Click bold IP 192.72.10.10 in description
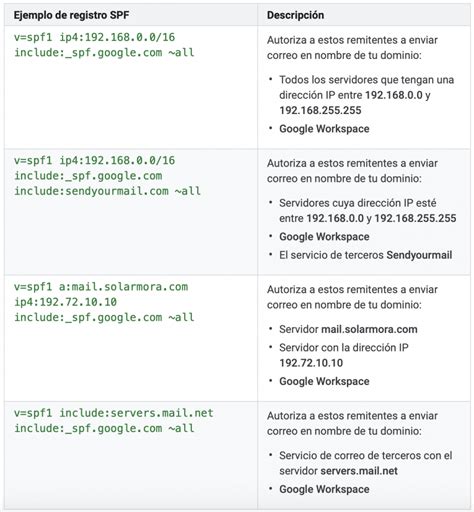The width and height of the screenshot is (474, 512). point(311,363)
